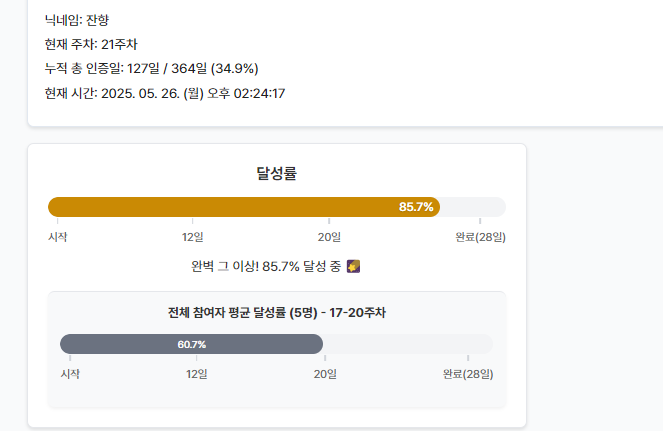Click the 12일 marker under orange bar
The image size is (663, 431).
[192, 237]
